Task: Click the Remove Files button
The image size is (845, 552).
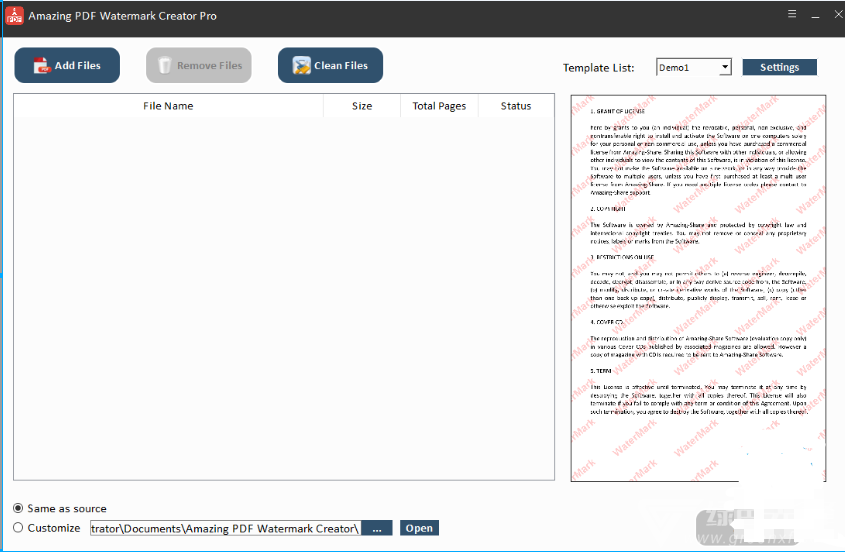Action: pyautogui.click(x=198, y=65)
